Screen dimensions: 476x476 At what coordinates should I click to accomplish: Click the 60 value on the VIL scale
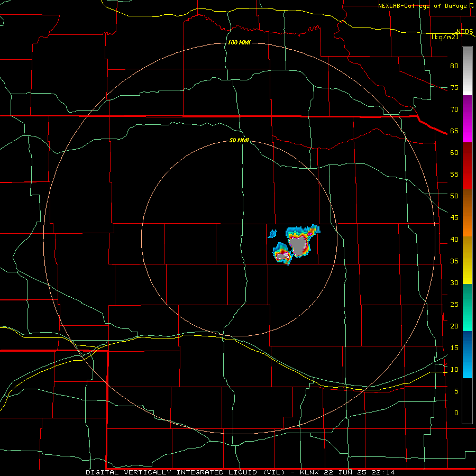454,153
